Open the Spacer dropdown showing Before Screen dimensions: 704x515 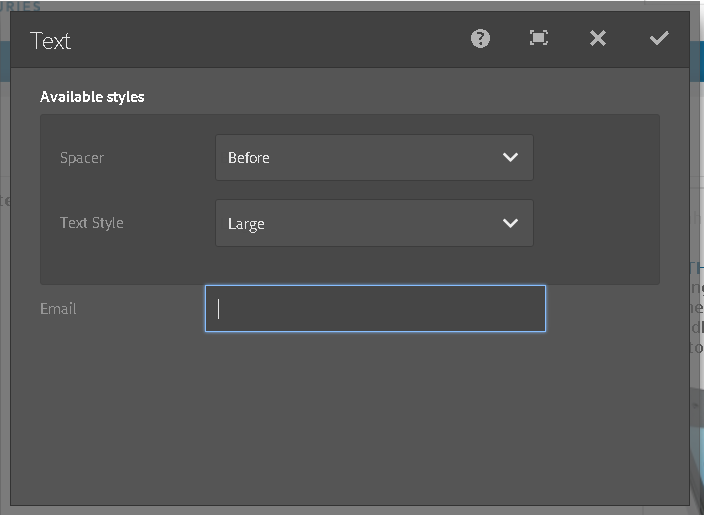click(x=360, y=158)
